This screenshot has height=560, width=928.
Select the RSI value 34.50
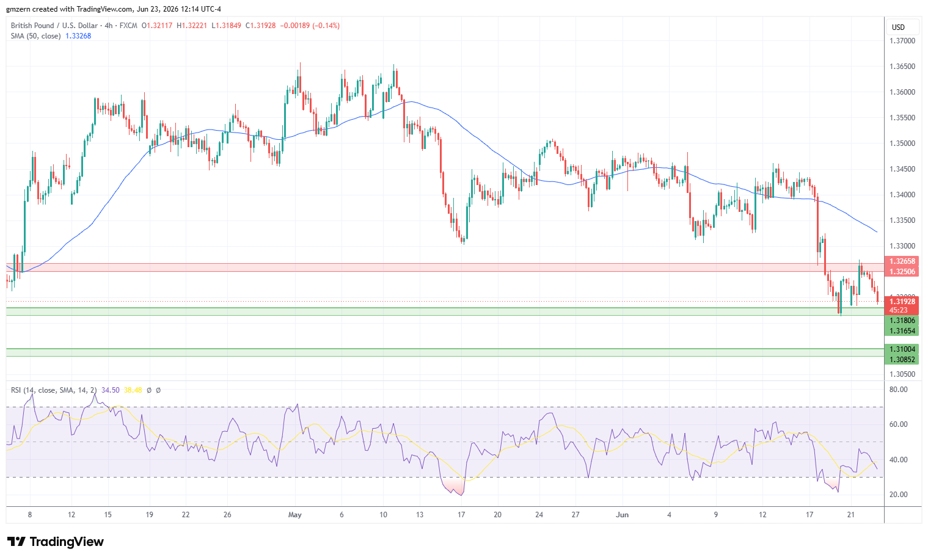(x=111, y=390)
